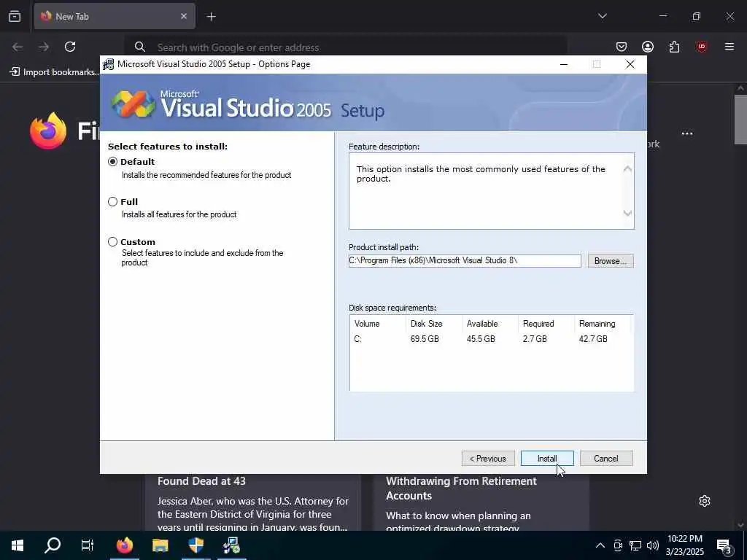Viewport: 747px width, 560px height.
Task: Switch to Firefox on the taskbar
Action: tap(124, 545)
